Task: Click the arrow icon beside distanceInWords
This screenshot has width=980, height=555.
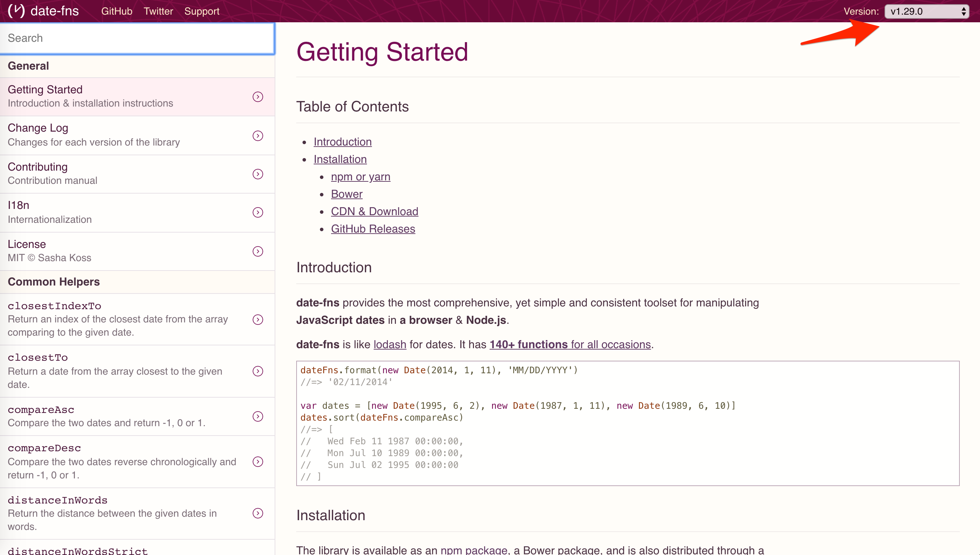Action: [x=258, y=514]
